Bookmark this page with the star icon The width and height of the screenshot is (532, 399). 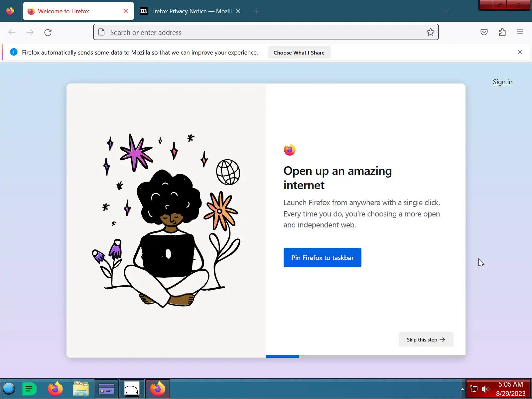pyautogui.click(x=431, y=32)
